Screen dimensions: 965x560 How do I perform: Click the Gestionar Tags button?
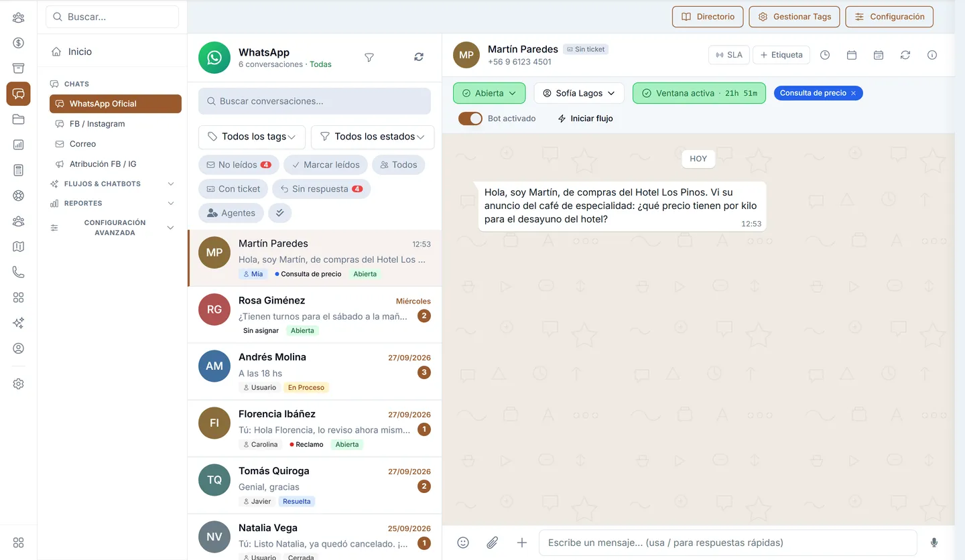click(794, 17)
